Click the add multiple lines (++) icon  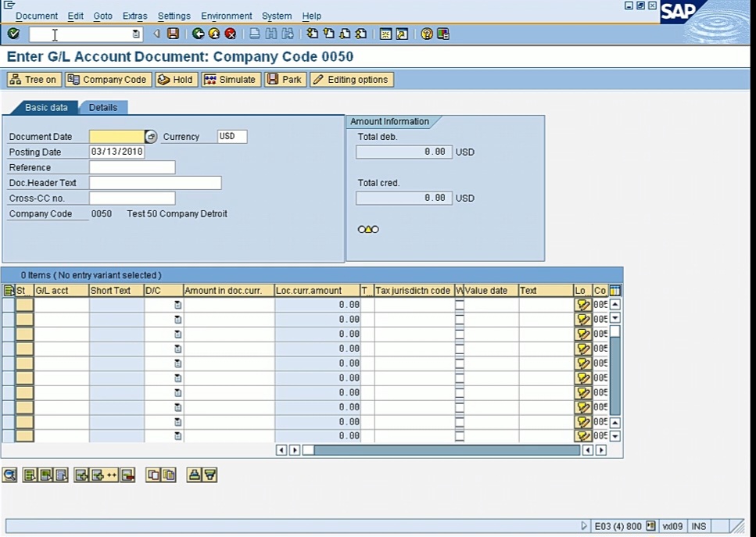[105, 475]
